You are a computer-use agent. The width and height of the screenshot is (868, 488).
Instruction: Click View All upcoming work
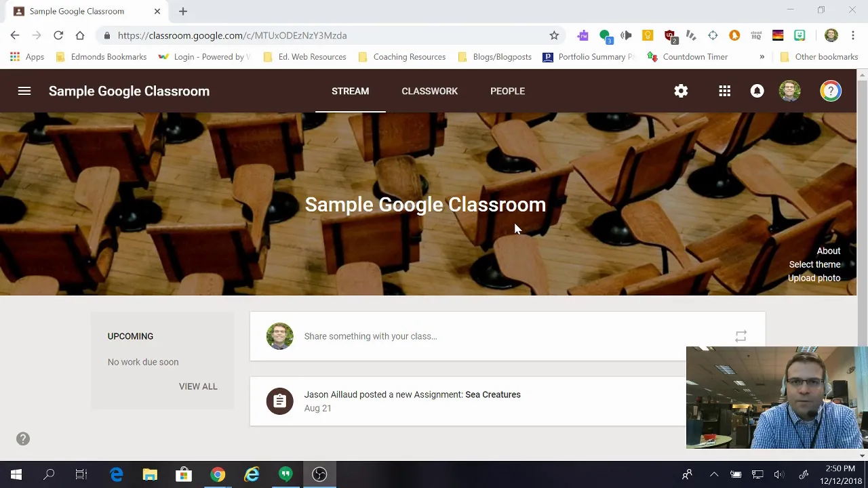tap(198, 386)
